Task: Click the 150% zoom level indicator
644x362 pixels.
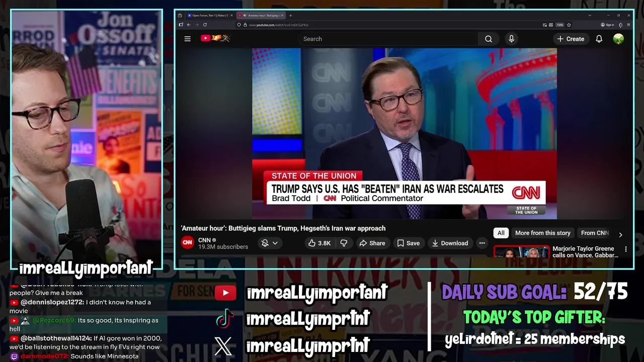Action: click(x=559, y=25)
